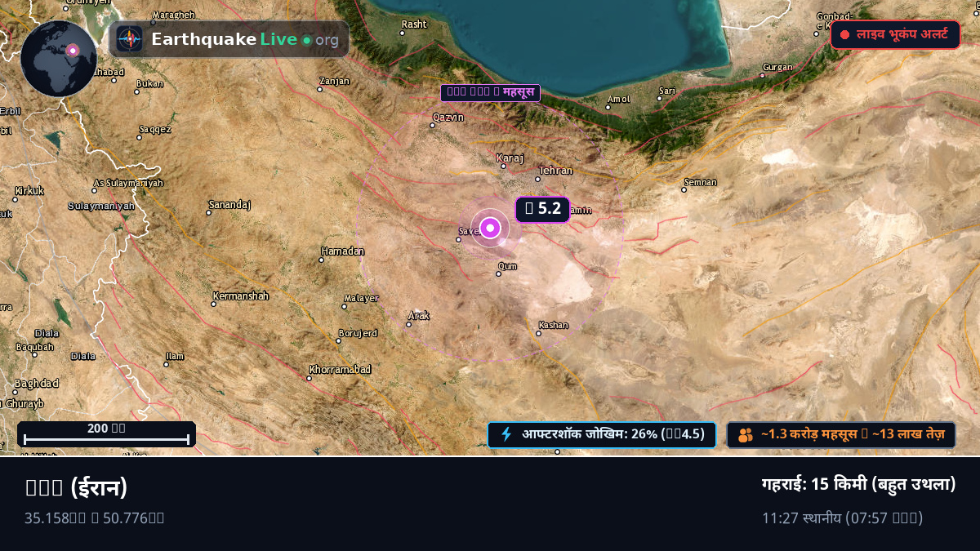The image size is (980, 551).
Task: Click the 200 scale bar
Action: 106,434
